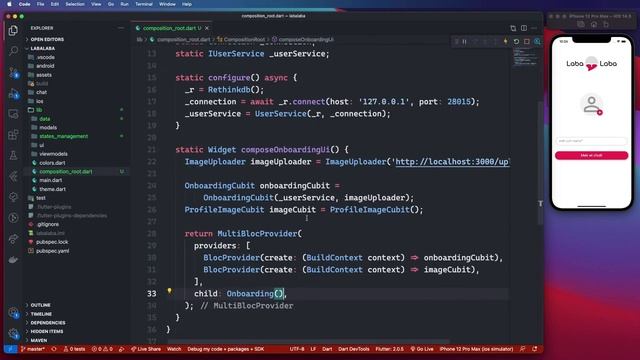Tap the profile picture placeholder in simulator
The width and height of the screenshot is (640, 360).
pyautogui.click(x=591, y=104)
